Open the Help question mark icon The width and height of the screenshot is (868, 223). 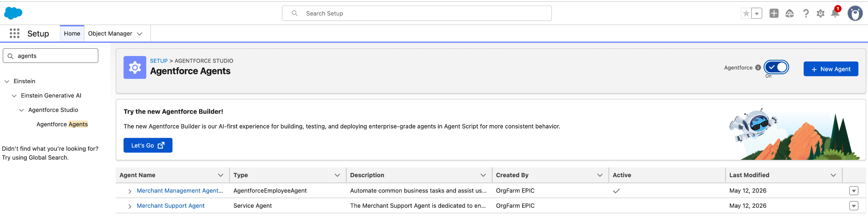point(806,14)
